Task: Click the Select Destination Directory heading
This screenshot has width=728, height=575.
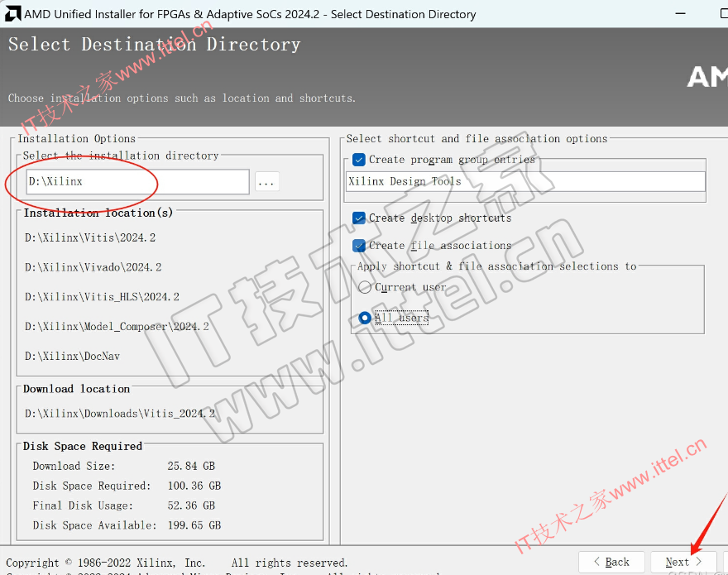Action: (154, 45)
